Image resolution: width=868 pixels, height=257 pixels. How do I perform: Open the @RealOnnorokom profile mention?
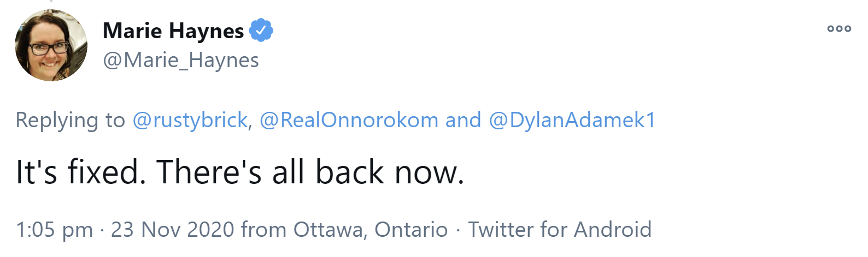pos(349,120)
